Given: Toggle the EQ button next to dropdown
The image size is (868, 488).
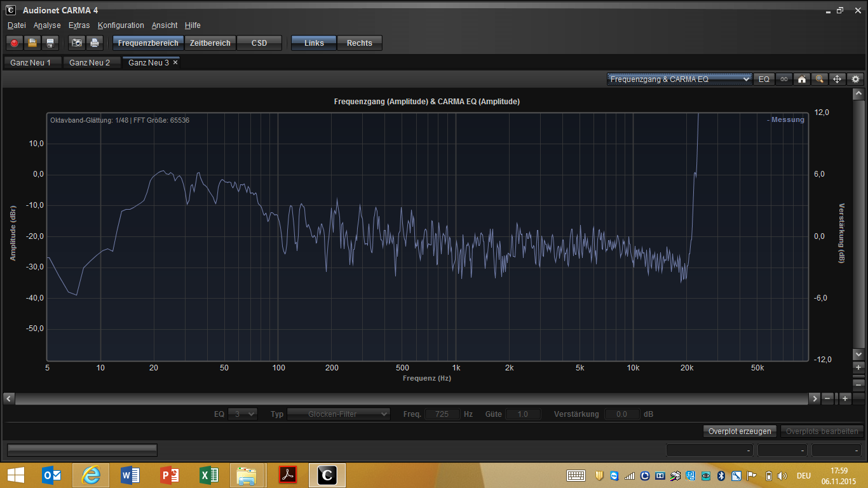Looking at the screenshot, I should click(764, 79).
